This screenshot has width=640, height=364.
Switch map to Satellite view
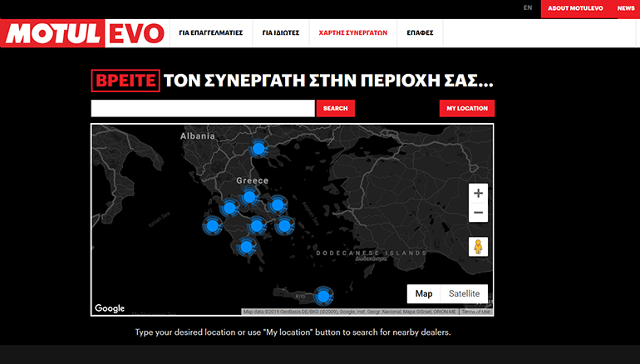(x=464, y=294)
